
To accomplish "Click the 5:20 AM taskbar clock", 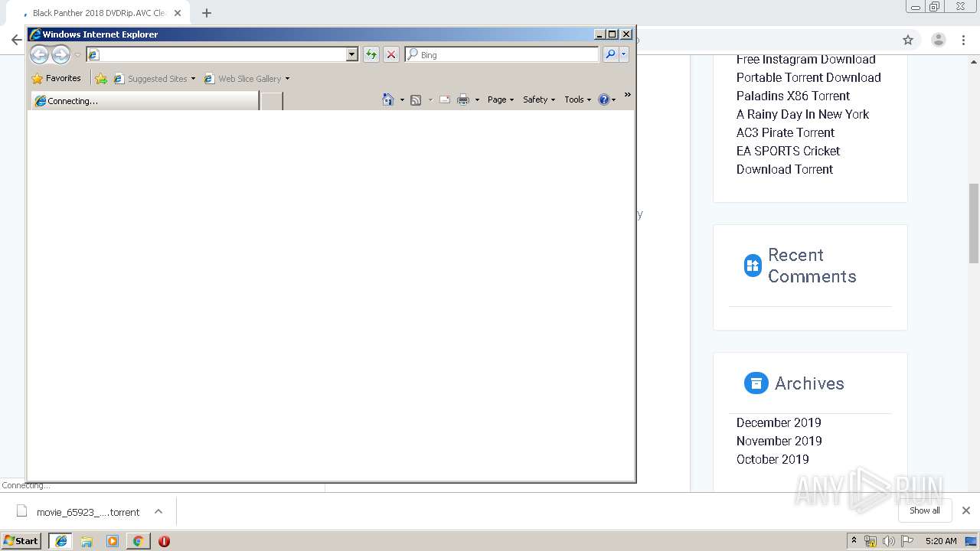I will coord(941,541).
